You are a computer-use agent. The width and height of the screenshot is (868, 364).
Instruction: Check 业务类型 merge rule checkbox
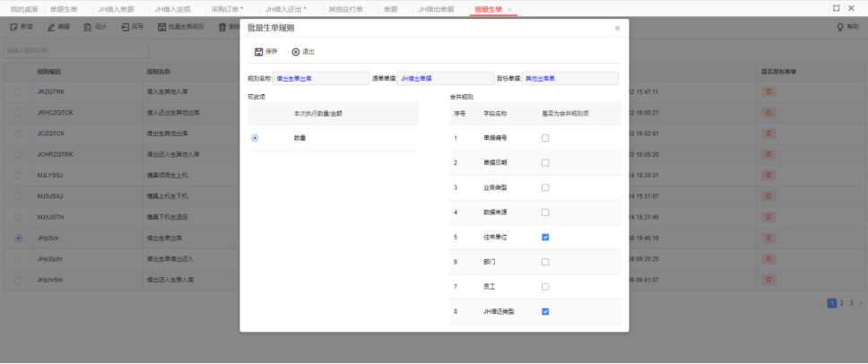tap(545, 187)
